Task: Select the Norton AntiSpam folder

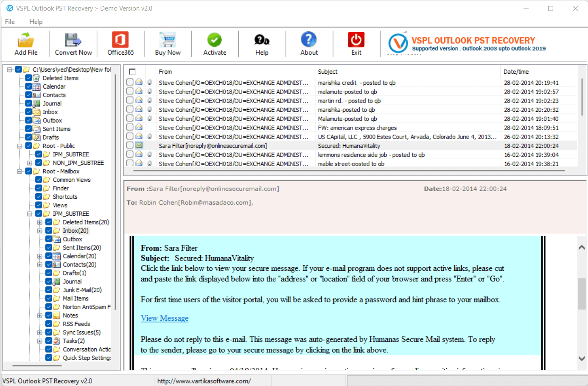Action: (87, 307)
